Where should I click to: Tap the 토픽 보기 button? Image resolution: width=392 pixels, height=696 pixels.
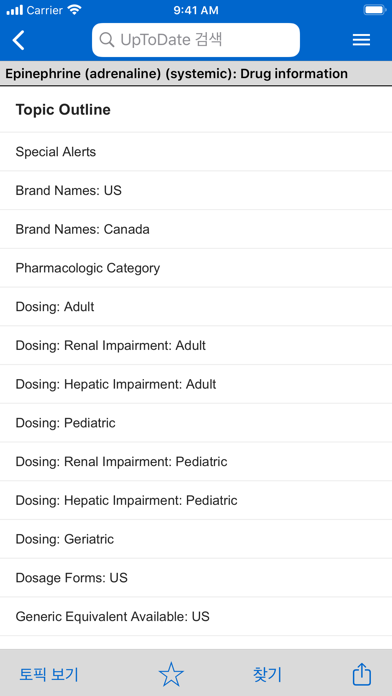point(49,674)
